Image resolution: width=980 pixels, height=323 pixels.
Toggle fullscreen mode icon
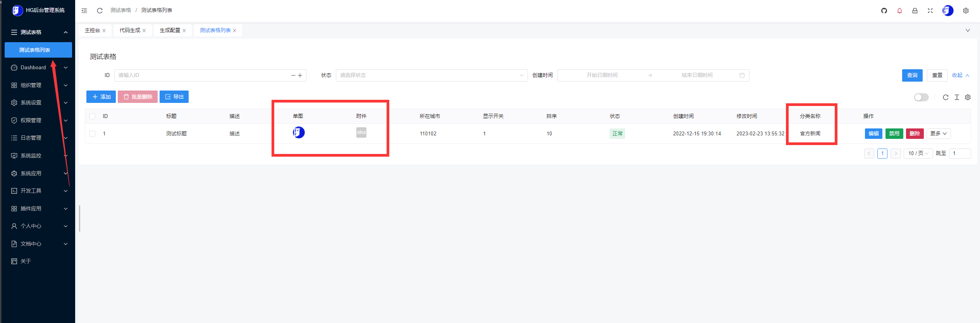(930, 11)
